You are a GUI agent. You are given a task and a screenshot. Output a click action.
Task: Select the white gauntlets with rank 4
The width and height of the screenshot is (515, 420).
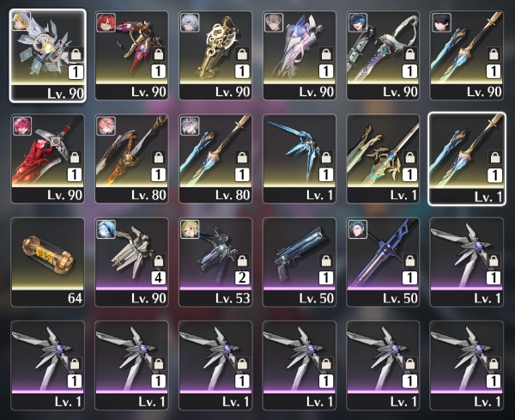click(x=131, y=262)
